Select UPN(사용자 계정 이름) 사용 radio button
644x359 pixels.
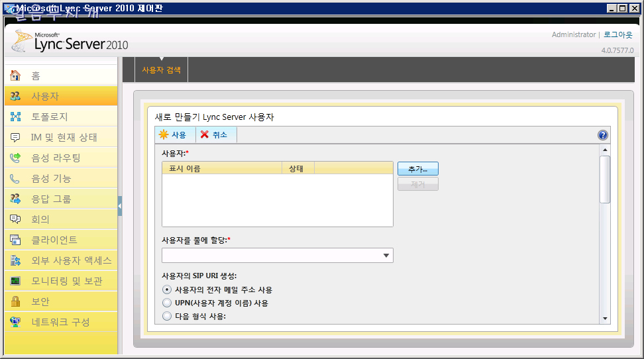[x=167, y=303]
